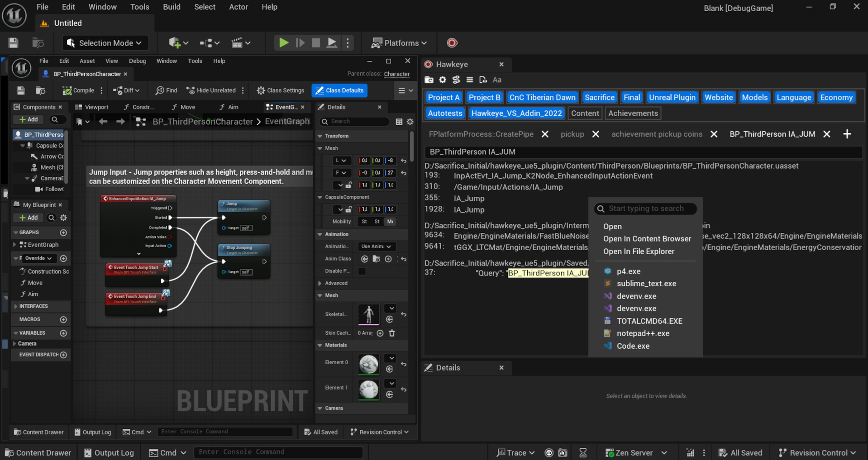Click the context menu search field
Image resolution: width=868 pixels, height=460 pixels.
(x=646, y=209)
